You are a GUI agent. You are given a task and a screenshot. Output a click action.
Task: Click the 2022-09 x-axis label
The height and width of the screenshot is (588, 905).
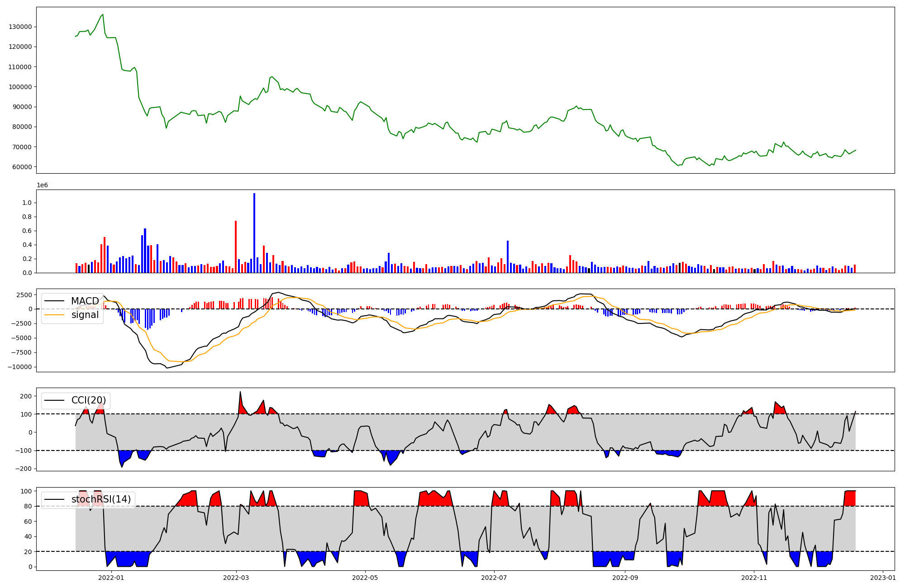coord(625,578)
